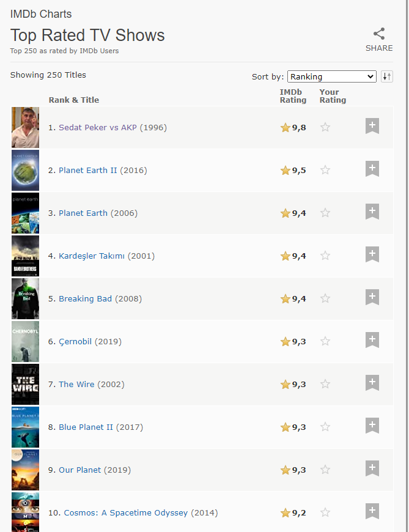
Task: Click the Planet Earth II poster thumbnail
Action: click(x=26, y=171)
